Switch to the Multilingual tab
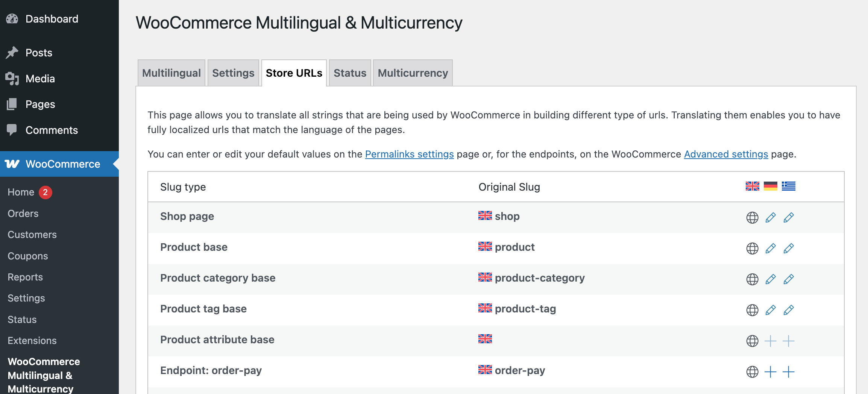This screenshot has width=868, height=394. coord(171,73)
